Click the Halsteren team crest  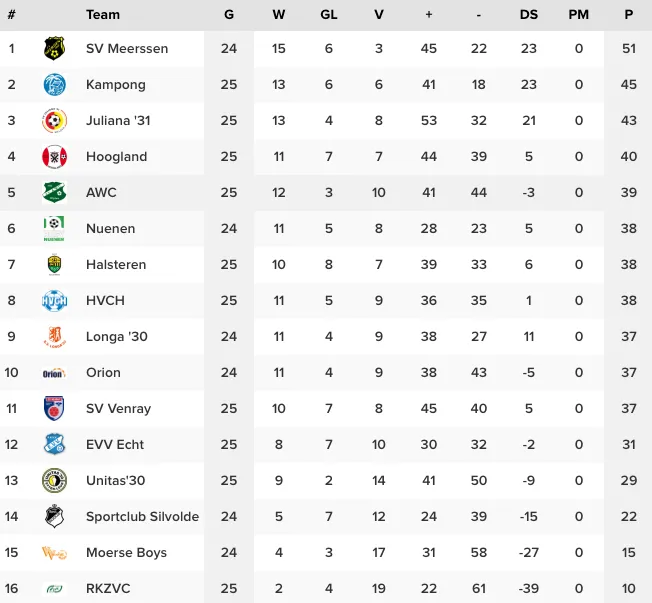tap(54, 265)
